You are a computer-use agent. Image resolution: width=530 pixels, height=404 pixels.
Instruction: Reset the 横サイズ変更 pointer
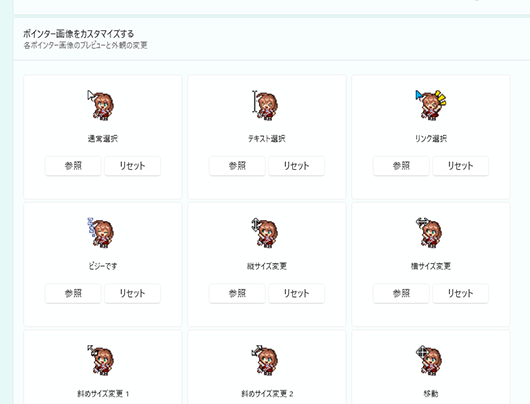[x=460, y=293]
